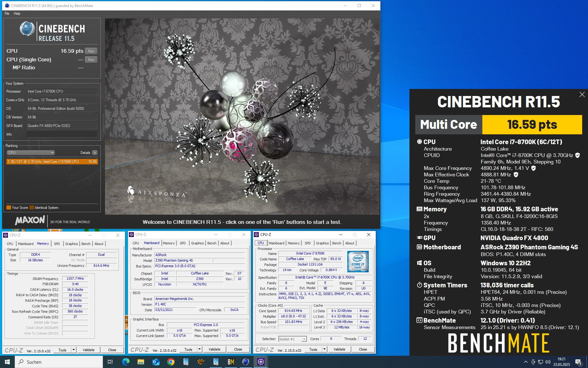Click Close in CPU-Z CPU window
The image size is (588, 368).
point(363,349)
